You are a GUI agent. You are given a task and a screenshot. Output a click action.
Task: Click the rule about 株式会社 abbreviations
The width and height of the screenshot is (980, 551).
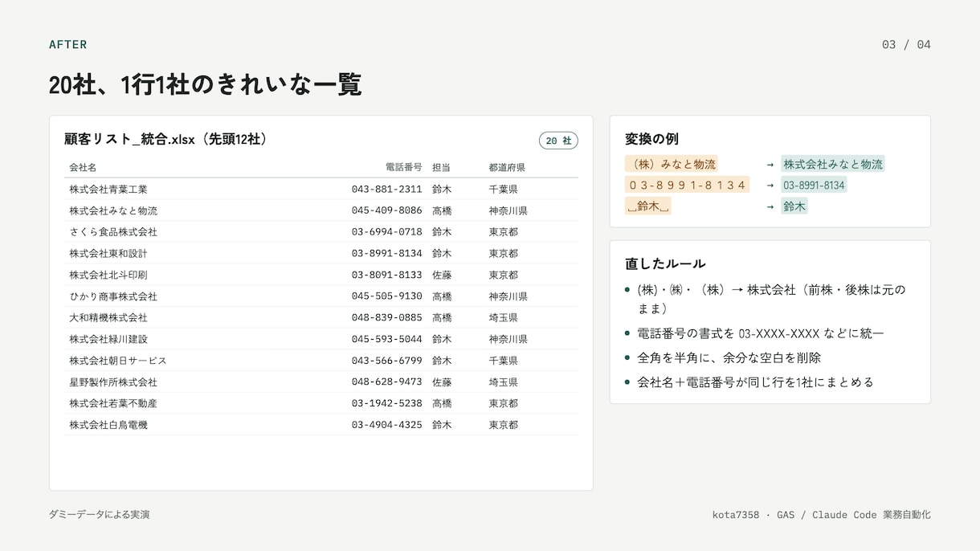pyautogui.click(x=771, y=299)
